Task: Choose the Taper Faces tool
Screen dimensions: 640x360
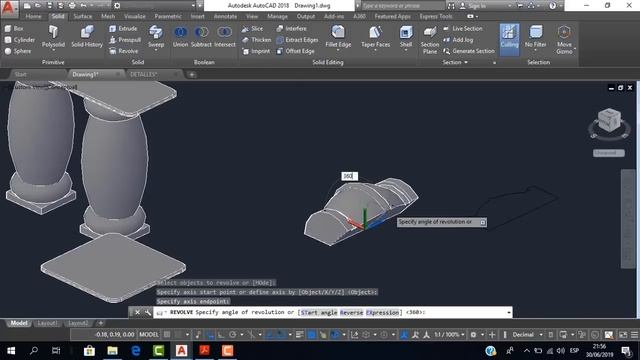Action: 376,38
